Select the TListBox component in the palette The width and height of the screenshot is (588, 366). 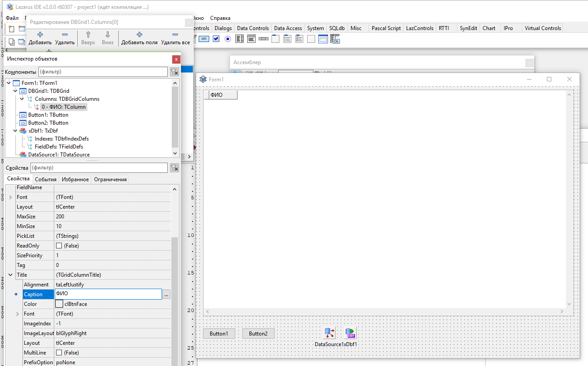tap(240, 39)
